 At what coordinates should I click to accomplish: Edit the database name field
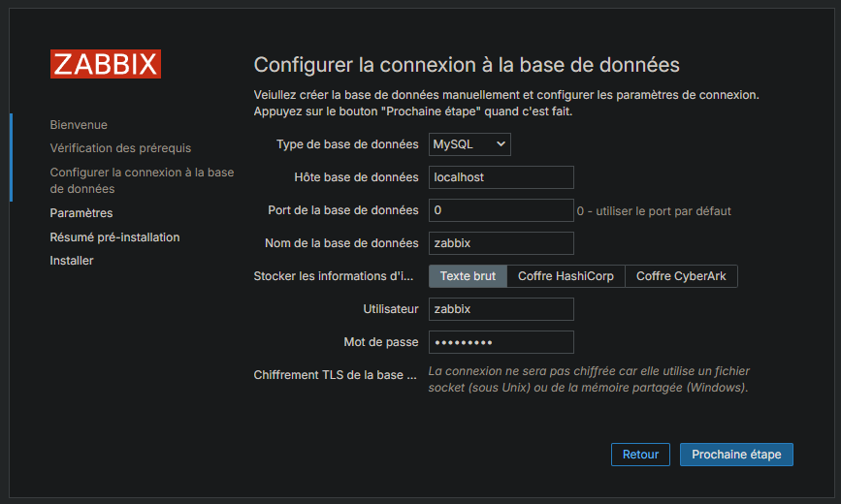(x=501, y=243)
